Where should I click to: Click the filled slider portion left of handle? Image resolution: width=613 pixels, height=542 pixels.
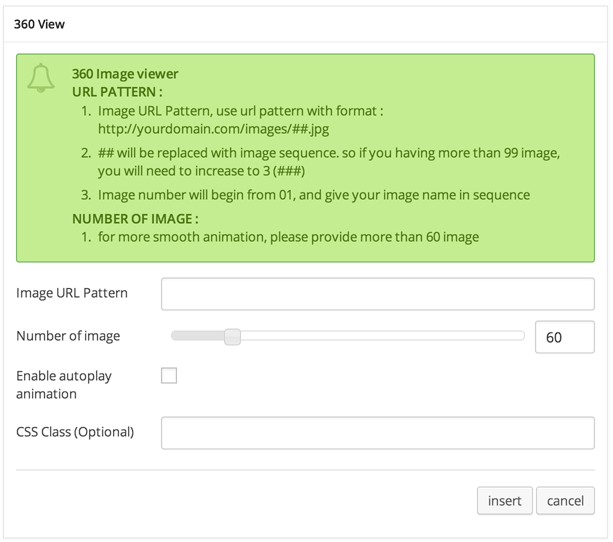pyautogui.click(x=198, y=337)
